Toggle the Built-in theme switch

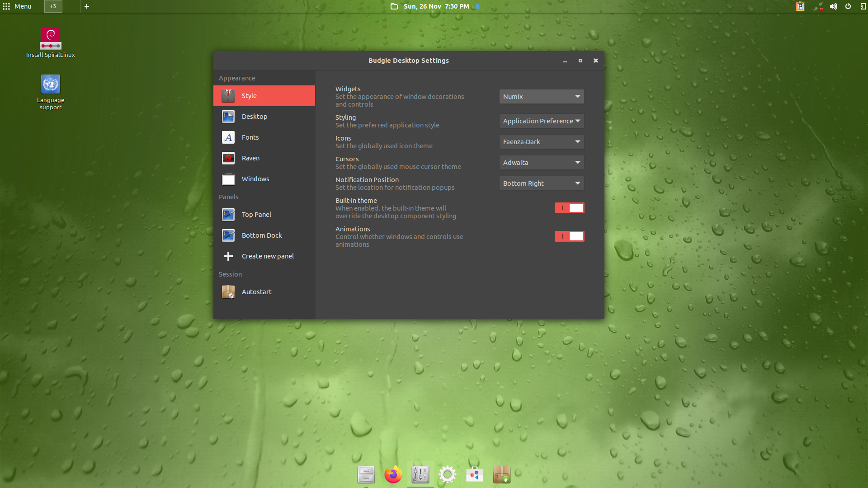(569, 208)
